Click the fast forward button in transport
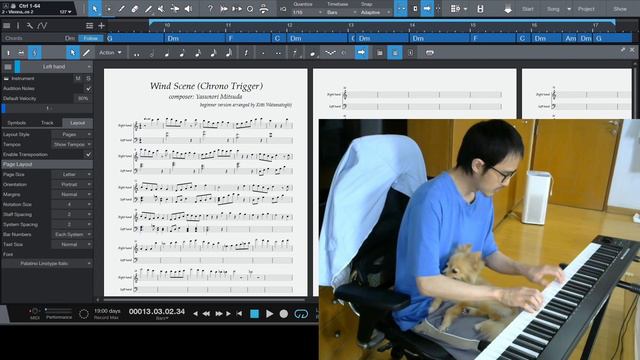 [219, 313]
